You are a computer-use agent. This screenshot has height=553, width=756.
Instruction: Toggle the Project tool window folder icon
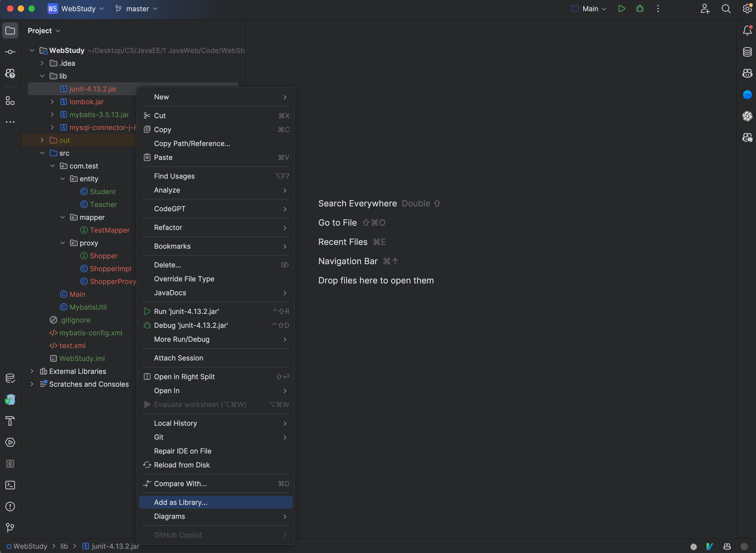click(10, 30)
